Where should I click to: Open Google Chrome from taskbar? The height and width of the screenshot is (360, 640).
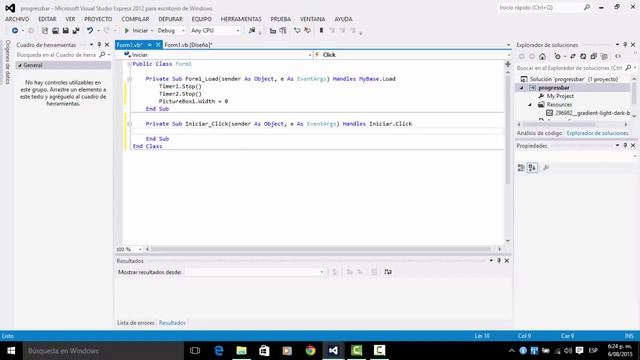click(x=310, y=351)
